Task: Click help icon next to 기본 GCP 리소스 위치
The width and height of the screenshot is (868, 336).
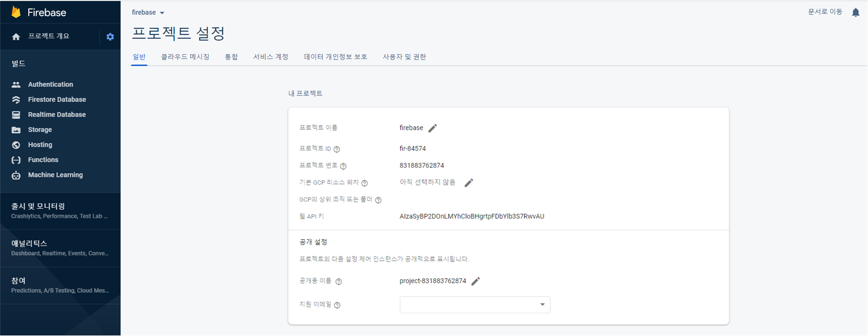Action: coord(364,183)
